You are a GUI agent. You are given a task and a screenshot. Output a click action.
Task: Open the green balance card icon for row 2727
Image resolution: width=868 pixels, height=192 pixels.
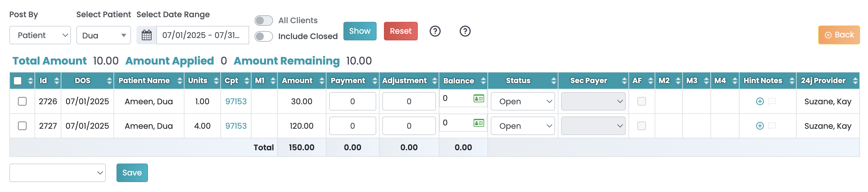tap(479, 123)
